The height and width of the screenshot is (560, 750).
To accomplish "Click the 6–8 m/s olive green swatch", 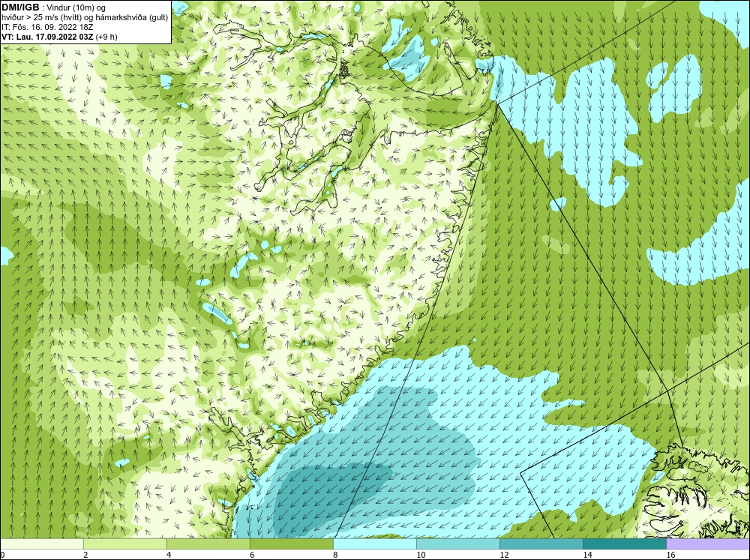I will coord(292,544).
